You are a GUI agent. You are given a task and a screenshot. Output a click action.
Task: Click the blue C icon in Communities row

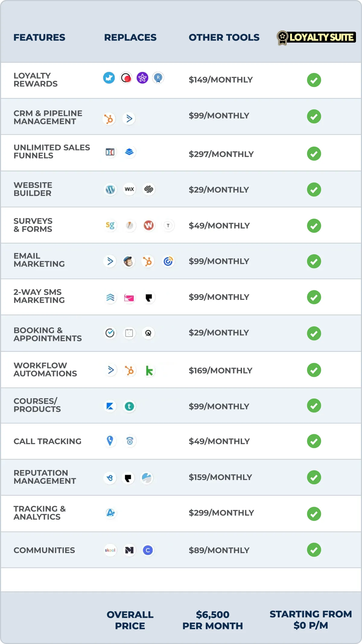click(148, 550)
